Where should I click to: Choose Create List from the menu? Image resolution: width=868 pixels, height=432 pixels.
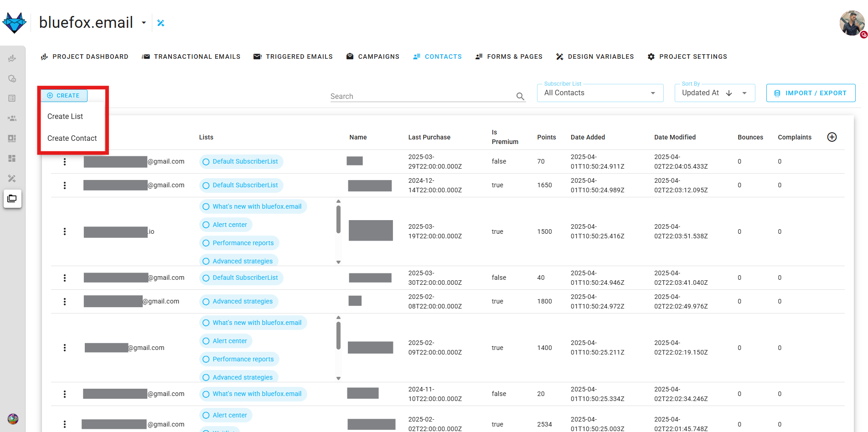pyautogui.click(x=65, y=116)
